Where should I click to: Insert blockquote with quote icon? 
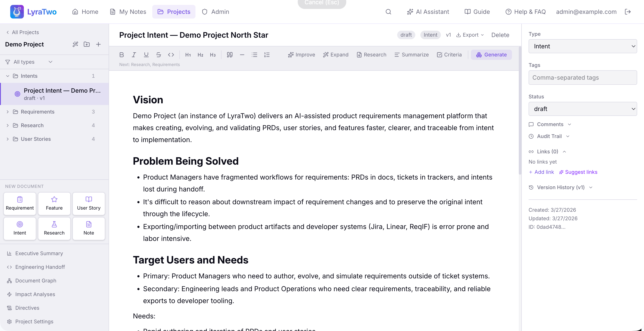point(230,55)
